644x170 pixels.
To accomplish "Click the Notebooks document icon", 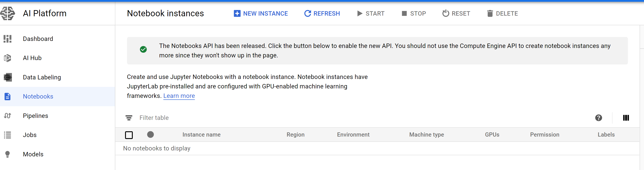I will click(7, 97).
